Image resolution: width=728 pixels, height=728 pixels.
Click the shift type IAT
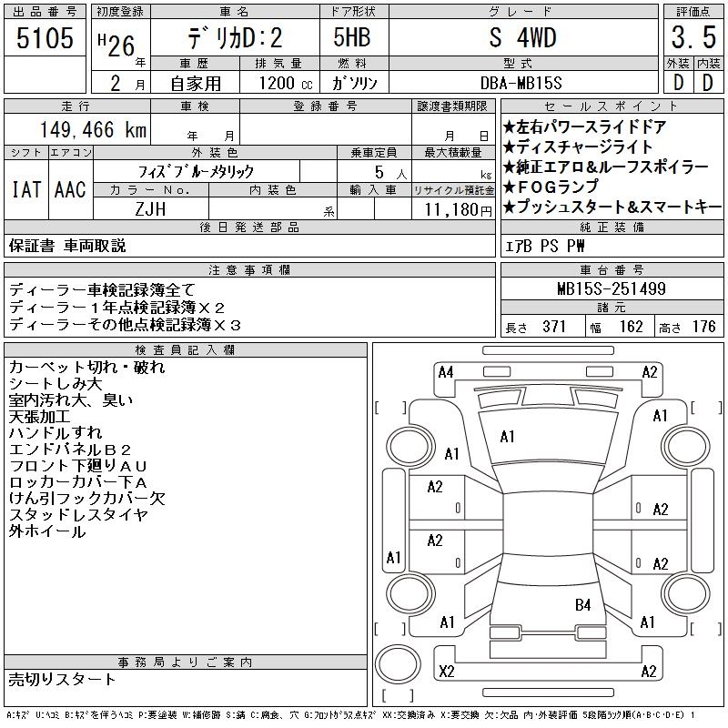pos(26,189)
